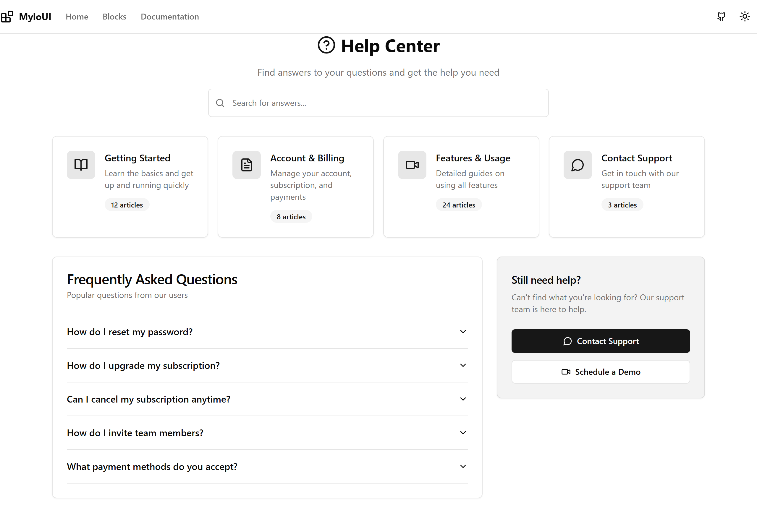Viewport: 757px width, 532px height.
Task: Click the chat icon in black Contact Support button
Action: [x=567, y=341]
